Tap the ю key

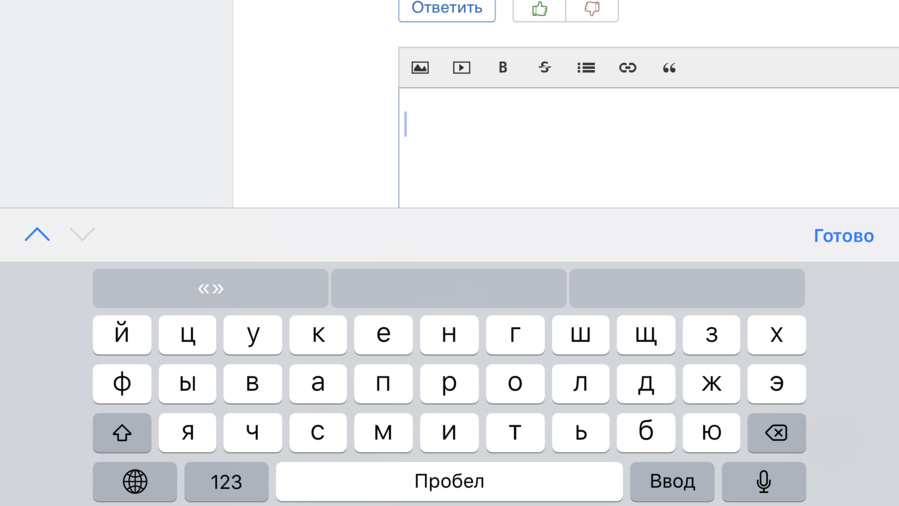[711, 433]
